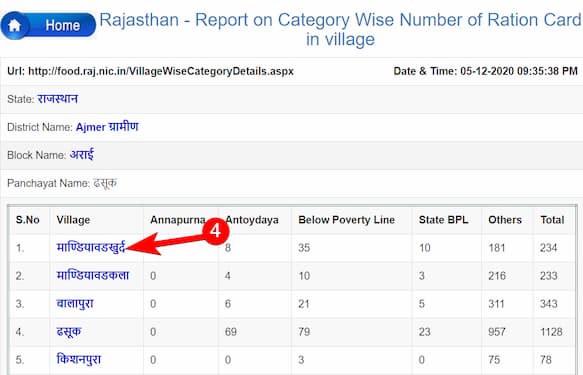Click Below Poverty Line value 21
The width and height of the screenshot is (583, 375).
[x=304, y=304]
